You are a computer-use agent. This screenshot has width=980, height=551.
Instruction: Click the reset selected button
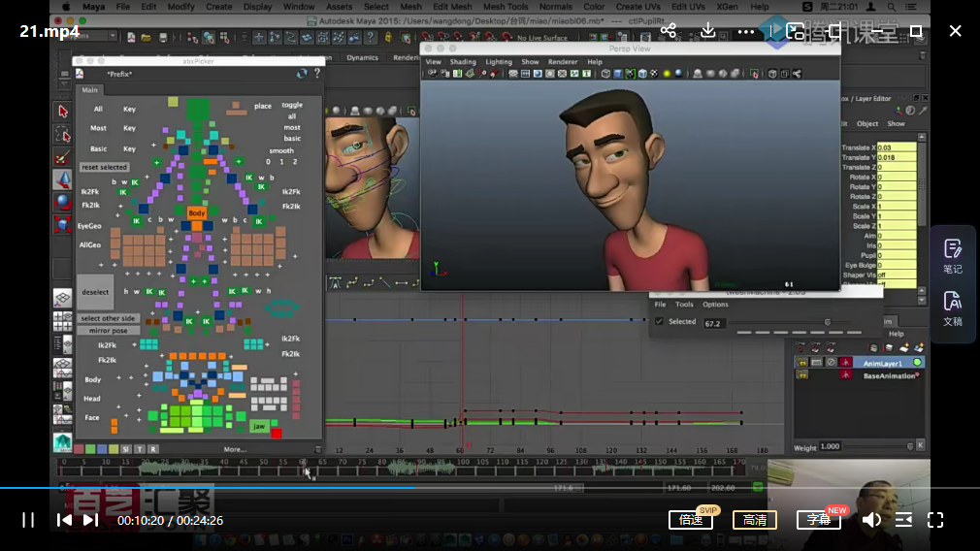(104, 167)
